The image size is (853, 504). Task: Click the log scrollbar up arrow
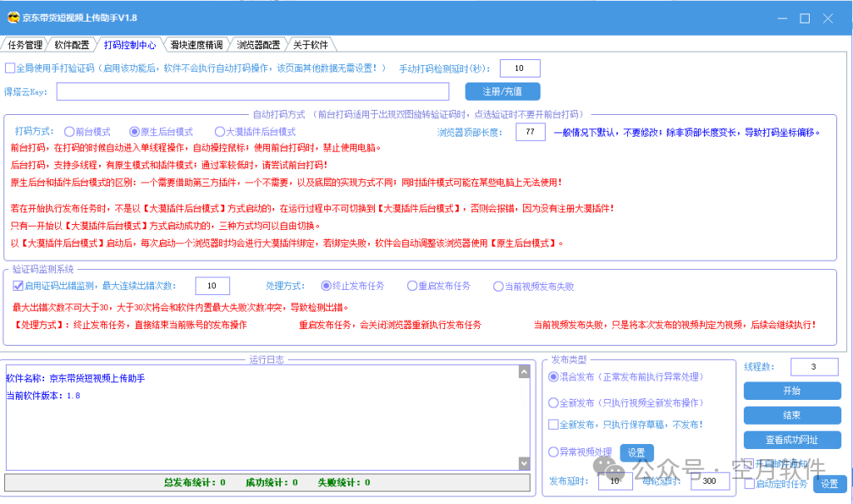[524, 372]
